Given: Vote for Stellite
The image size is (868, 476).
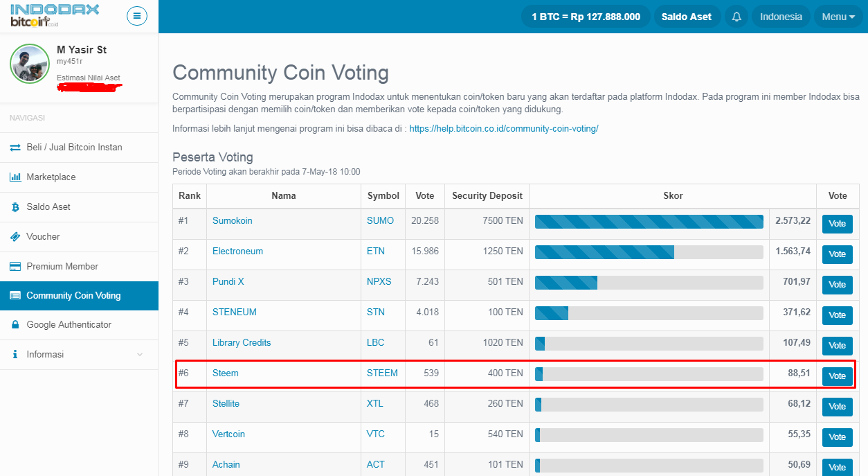Looking at the screenshot, I should [837, 407].
